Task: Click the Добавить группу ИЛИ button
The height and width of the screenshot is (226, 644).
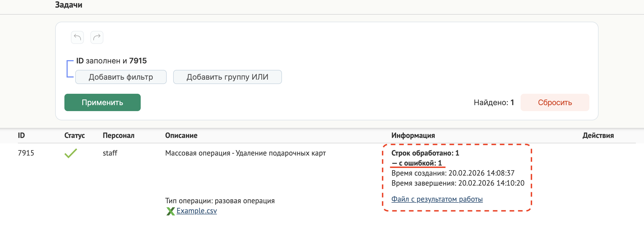Action: 227,77
